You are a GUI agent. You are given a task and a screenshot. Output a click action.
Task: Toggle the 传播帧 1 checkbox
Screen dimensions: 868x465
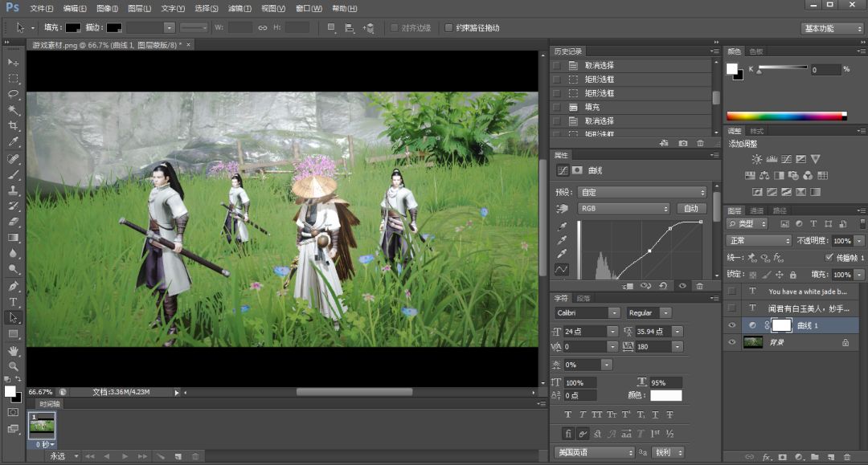pyautogui.click(x=829, y=258)
